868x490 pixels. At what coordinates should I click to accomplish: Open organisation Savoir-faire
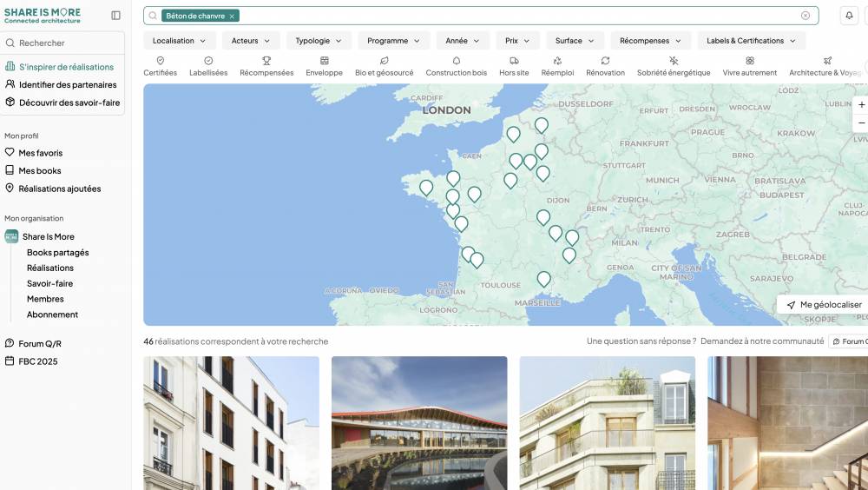tap(49, 283)
